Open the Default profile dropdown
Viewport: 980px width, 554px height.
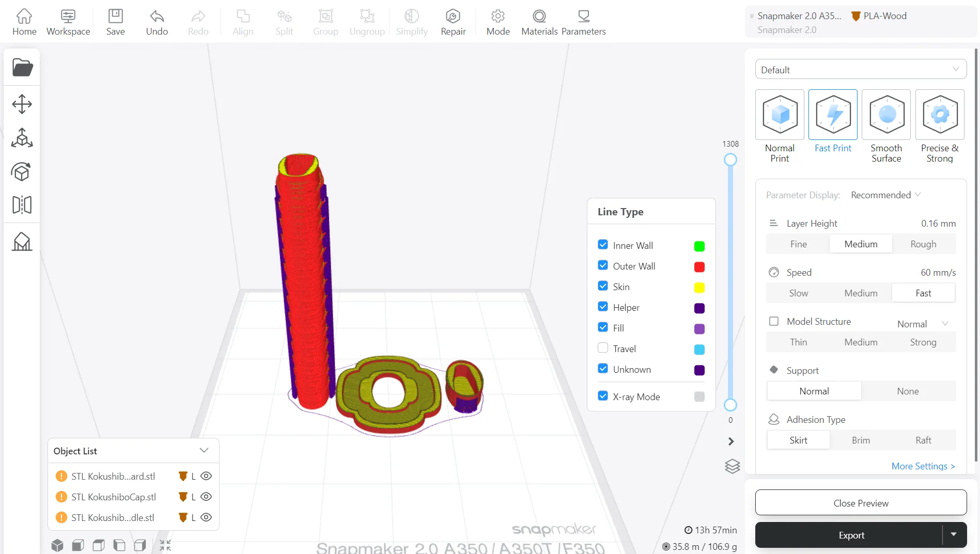coord(861,70)
